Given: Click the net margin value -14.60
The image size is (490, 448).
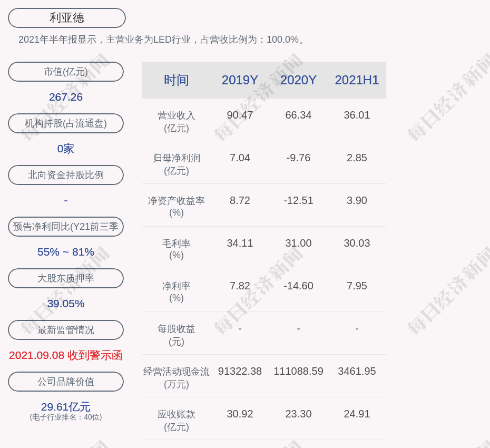Looking at the screenshot, I should 298,286.
